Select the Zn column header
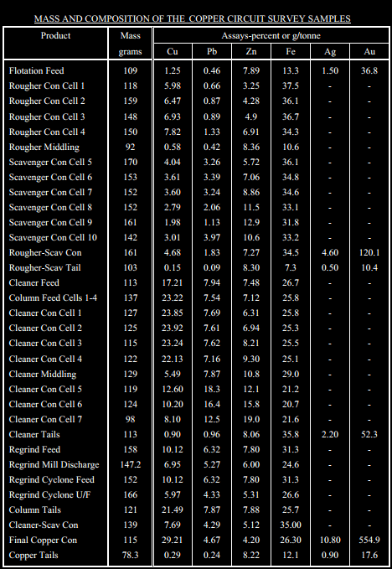 click(x=251, y=51)
